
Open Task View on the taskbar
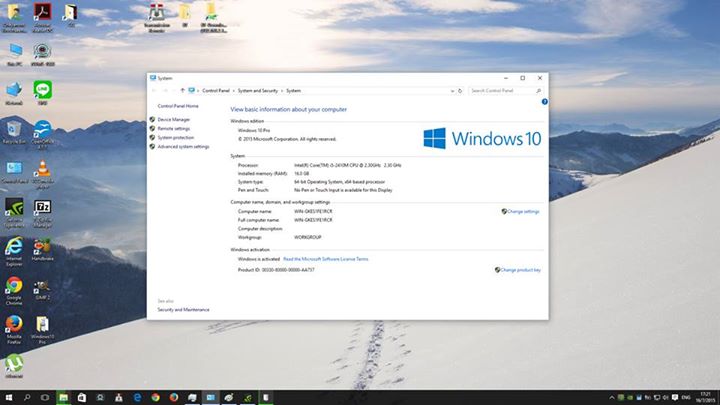coord(45,397)
